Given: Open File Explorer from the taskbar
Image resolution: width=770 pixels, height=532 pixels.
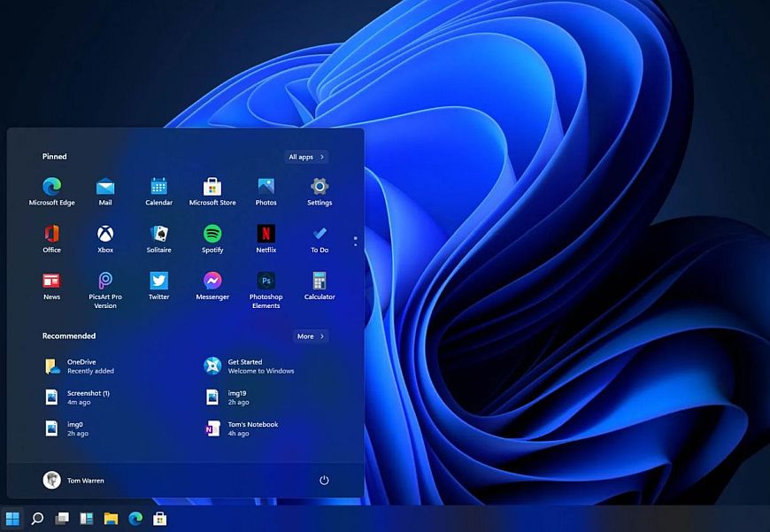Looking at the screenshot, I should pyautogui.click(x=111, y=518).
